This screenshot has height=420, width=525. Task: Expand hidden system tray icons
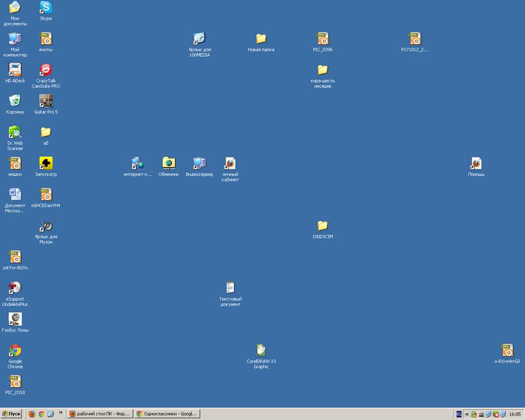(466, 414)
